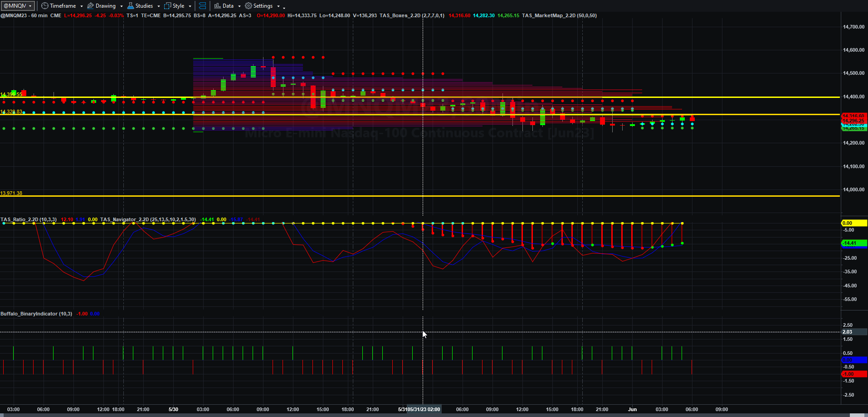Screen dimensions: 868x417
Task: Select the yellow 13,971.38 horizontal line
Action: [420, 196]
